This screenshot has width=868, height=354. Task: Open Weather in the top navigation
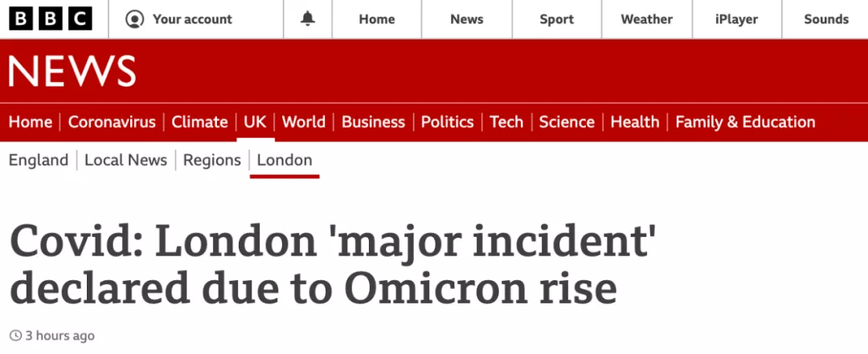coord(646,19)
